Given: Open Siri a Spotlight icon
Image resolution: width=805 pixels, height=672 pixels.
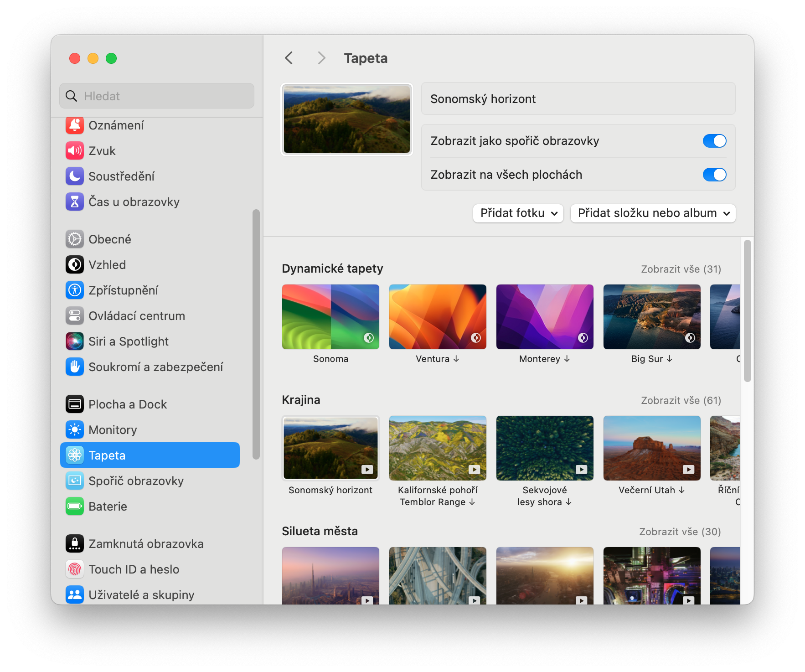Looking at the screenshot, I should (74, 341).
